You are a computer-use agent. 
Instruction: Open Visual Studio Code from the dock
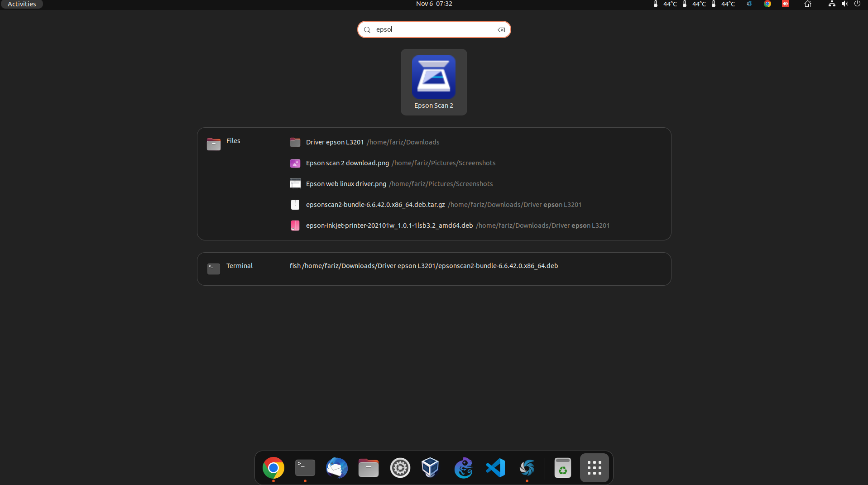click(495, 467)
